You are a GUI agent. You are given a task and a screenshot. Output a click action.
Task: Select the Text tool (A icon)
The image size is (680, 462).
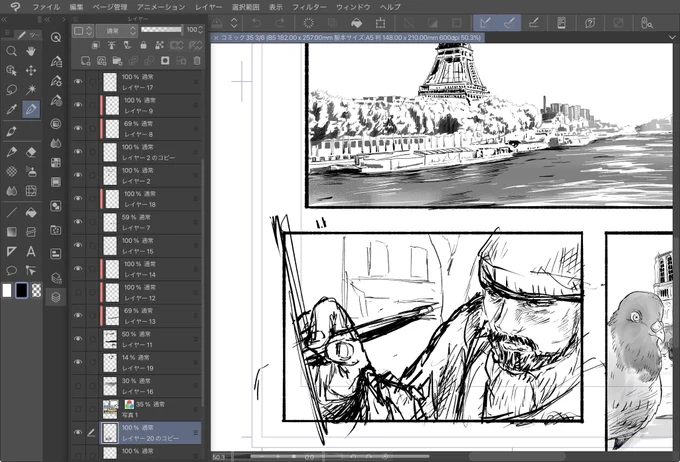pyautogui.click(x=31, y=251)
